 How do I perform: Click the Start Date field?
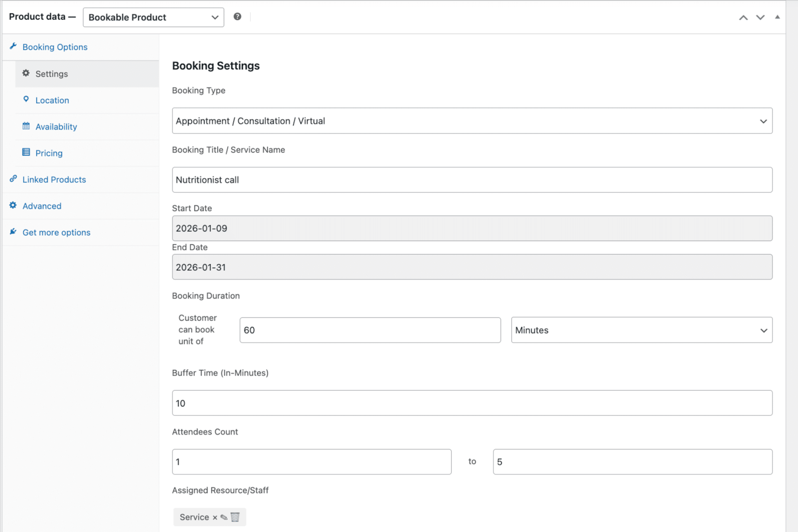[x=472, y=228]
